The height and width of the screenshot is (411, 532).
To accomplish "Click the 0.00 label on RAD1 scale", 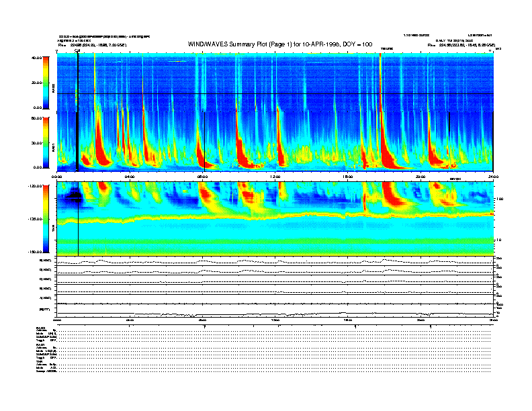I will 37,167.
